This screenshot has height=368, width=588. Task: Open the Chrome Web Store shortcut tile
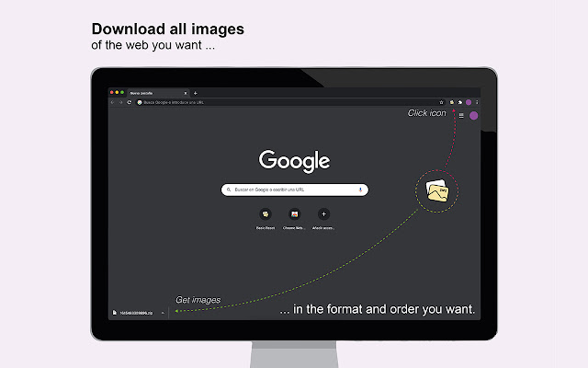click(294, 214)
